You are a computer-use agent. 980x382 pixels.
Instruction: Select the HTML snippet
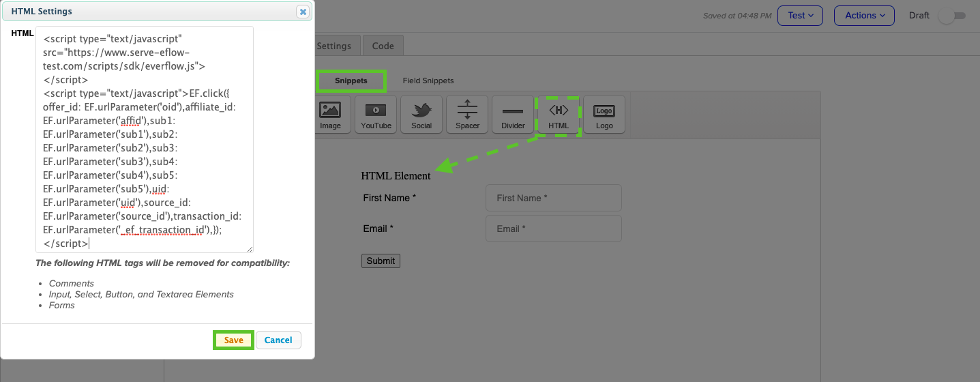pyautogui.click(x=559, y=114)
